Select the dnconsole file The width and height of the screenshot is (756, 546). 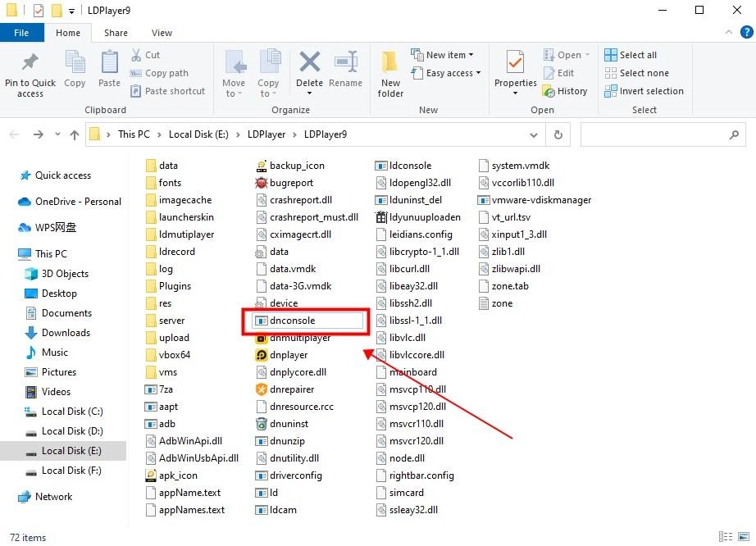(x=307, y=321)
